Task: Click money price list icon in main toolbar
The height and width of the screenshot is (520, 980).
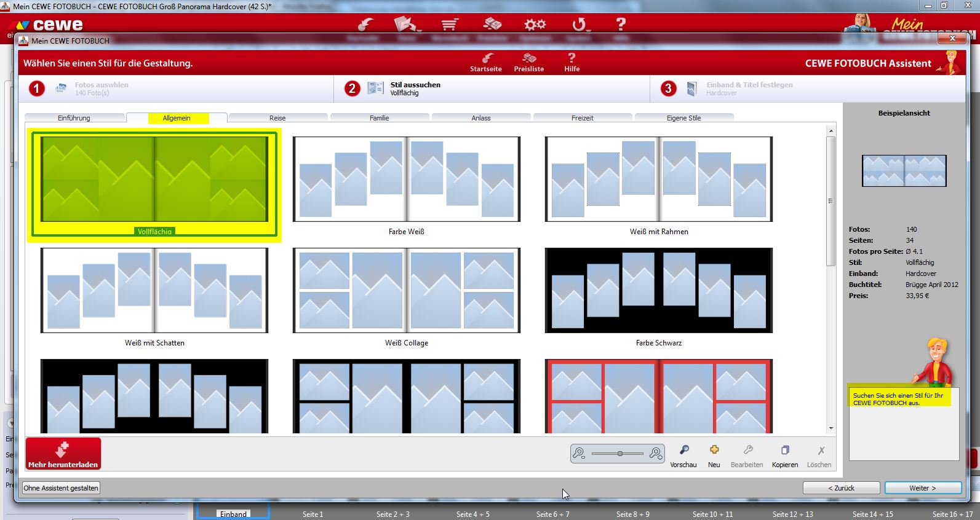Action: 492,25
